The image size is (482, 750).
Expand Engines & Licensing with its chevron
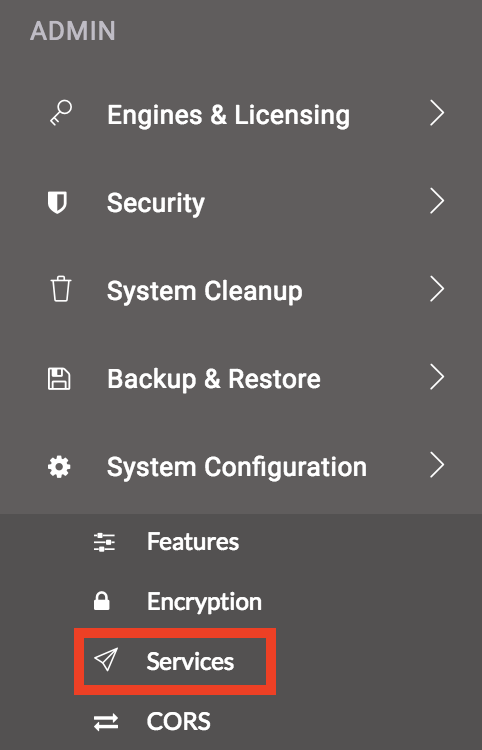437,113
